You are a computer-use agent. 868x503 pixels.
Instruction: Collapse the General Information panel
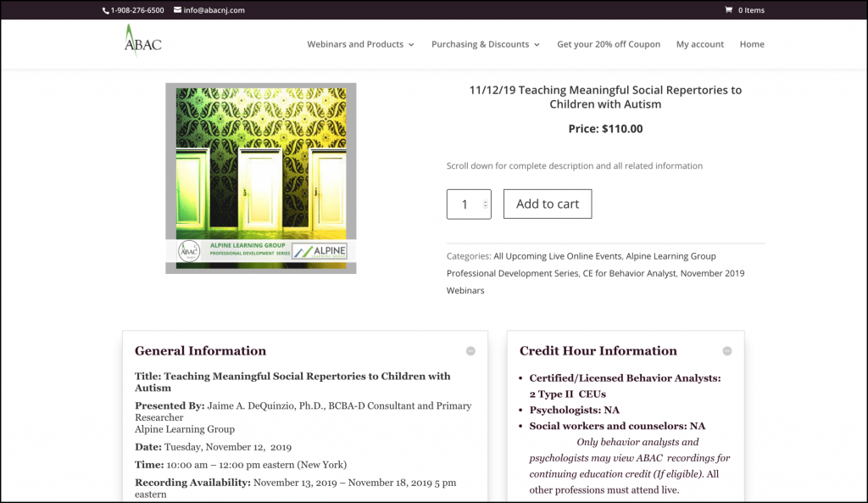(x=470, y=351)
